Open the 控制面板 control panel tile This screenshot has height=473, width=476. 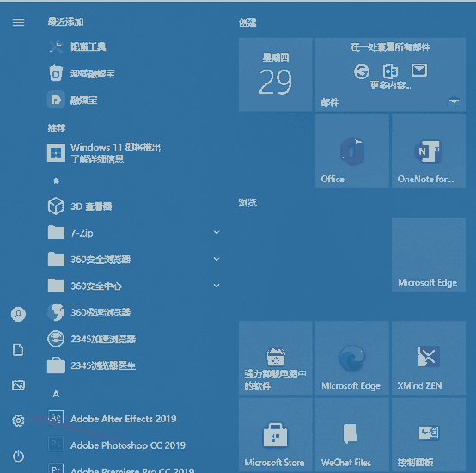coord(429,434)
